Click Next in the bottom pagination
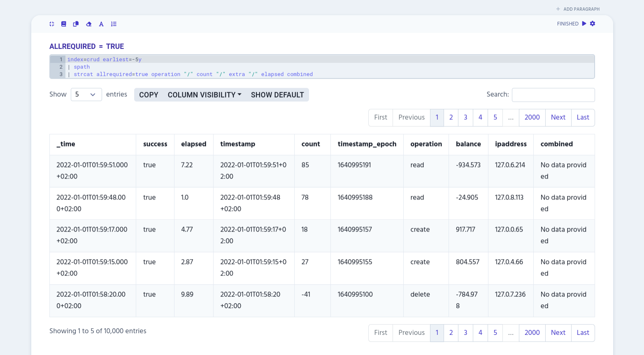644x355 pixels. coord(558,333)
